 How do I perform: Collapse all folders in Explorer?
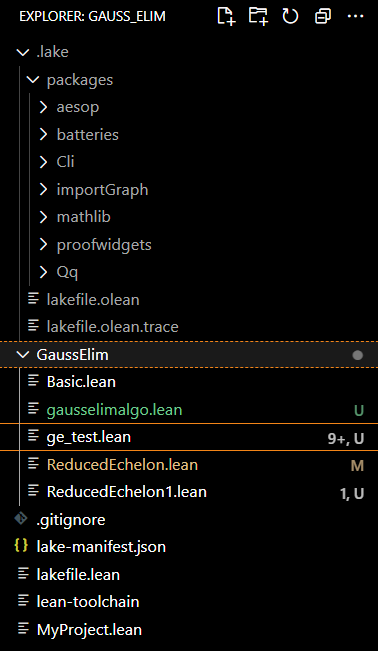click(323, 17)
